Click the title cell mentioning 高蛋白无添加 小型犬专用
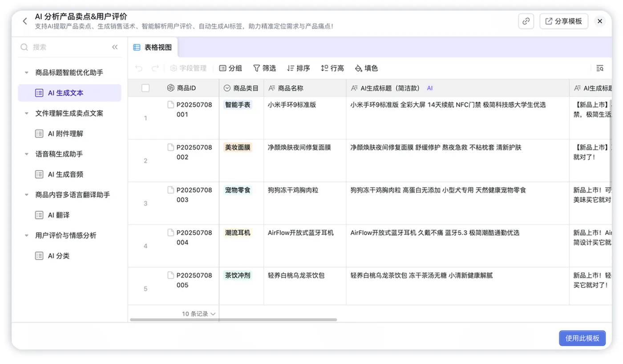Screen dimensions: 623x364 (457, 203)
